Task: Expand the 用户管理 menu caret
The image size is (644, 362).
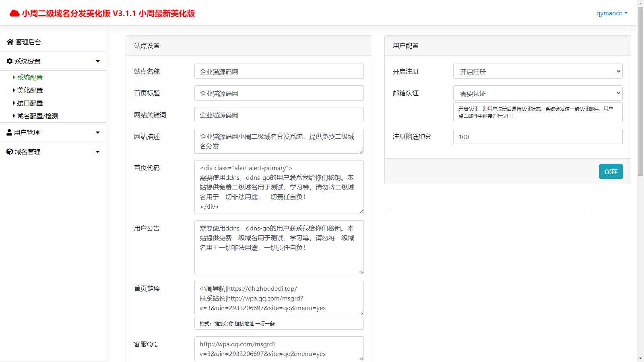Action: [97, 132]
